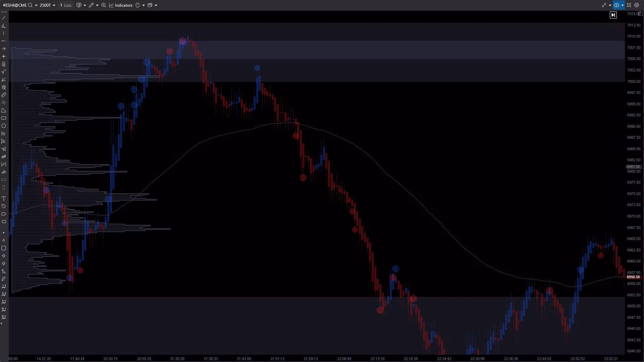The height and width of the screenshot is (362, 644).
Task: Select the Diamond marker tool
Action: (x=4, y=240)
